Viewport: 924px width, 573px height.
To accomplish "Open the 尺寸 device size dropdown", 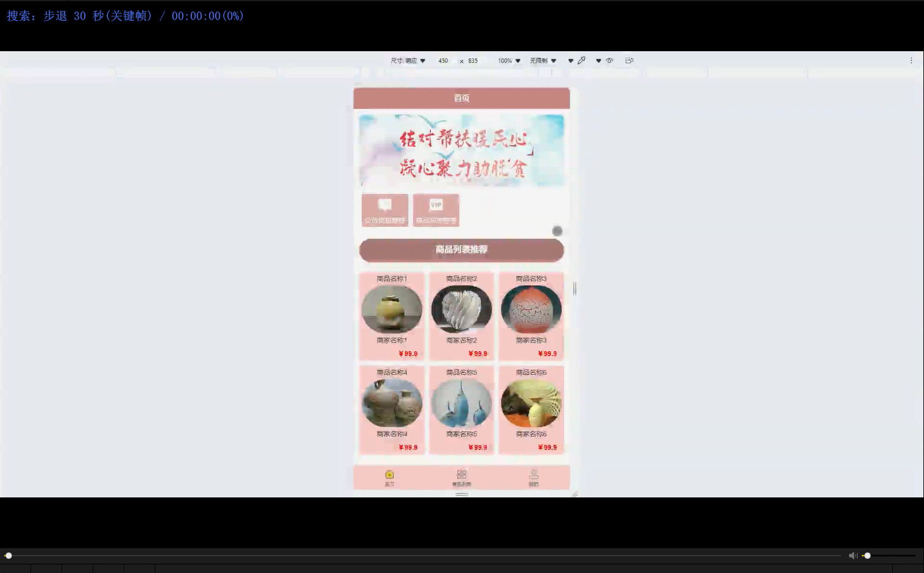I will point(407,60).
